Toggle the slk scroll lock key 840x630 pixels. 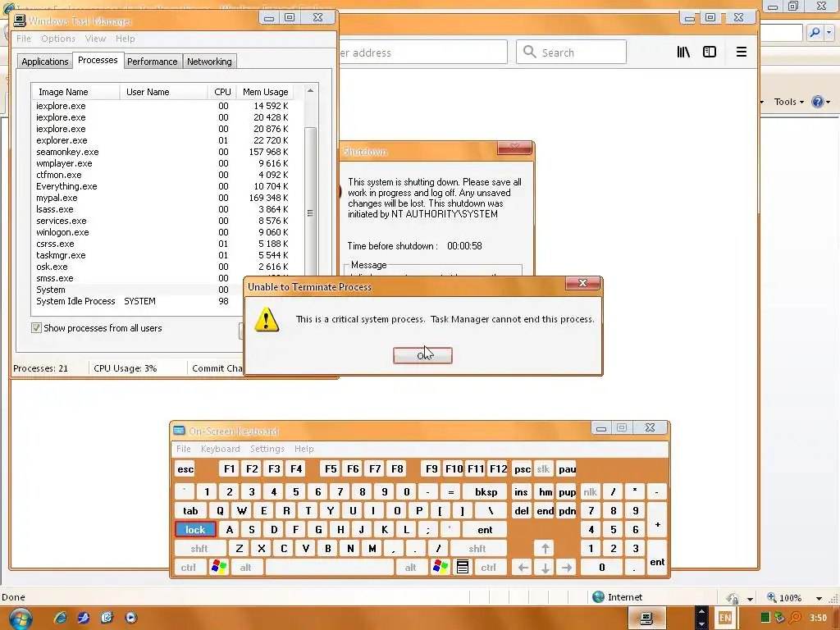coord(543,469)
